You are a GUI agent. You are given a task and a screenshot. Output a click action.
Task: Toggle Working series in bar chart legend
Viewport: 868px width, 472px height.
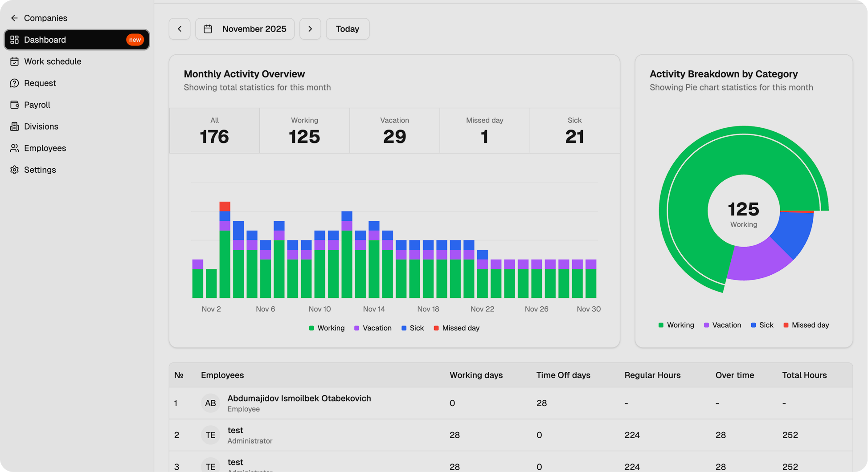click(x=327, y=328)
